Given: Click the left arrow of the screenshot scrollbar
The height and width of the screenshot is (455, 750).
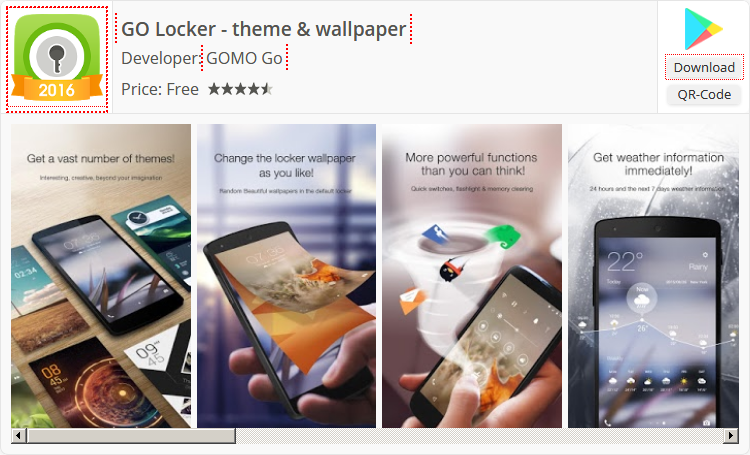Looking at the screenshot, I should [x=19, y=436].
